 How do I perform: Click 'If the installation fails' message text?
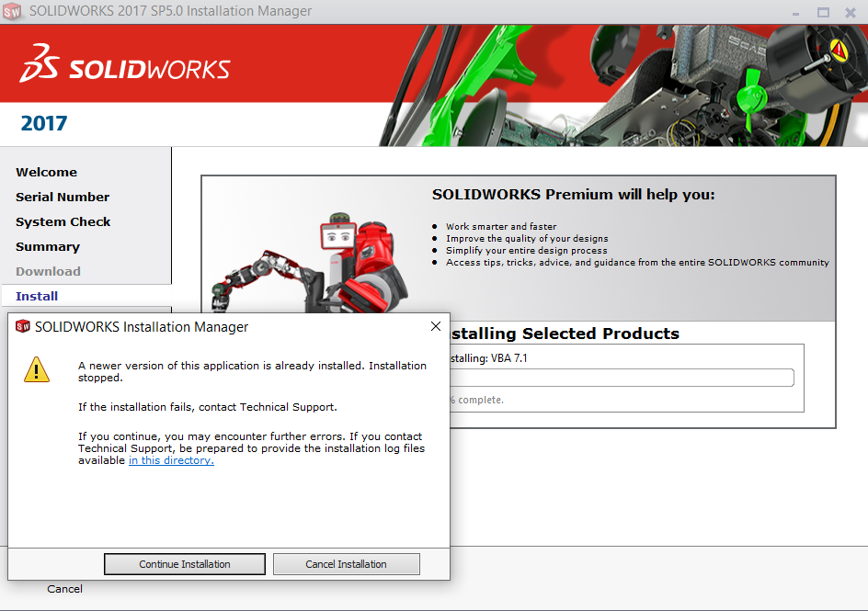coord(208,407)
